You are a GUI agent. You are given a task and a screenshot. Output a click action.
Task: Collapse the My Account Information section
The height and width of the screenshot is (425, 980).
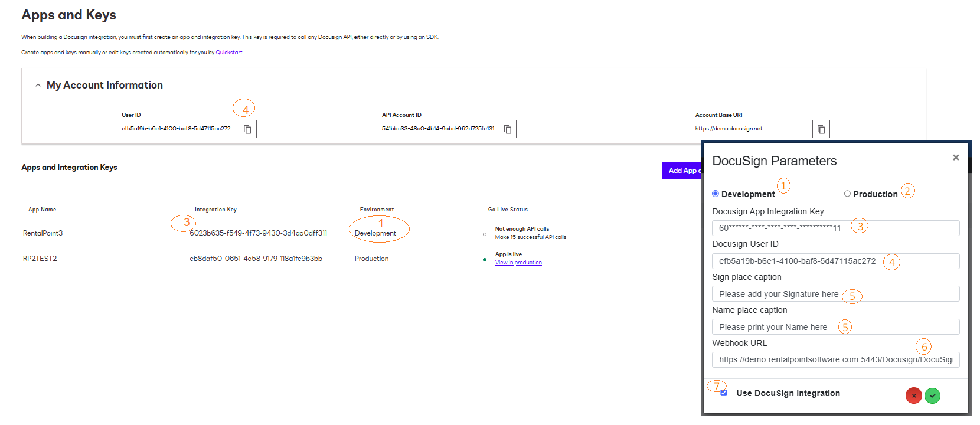pos(38,86)
